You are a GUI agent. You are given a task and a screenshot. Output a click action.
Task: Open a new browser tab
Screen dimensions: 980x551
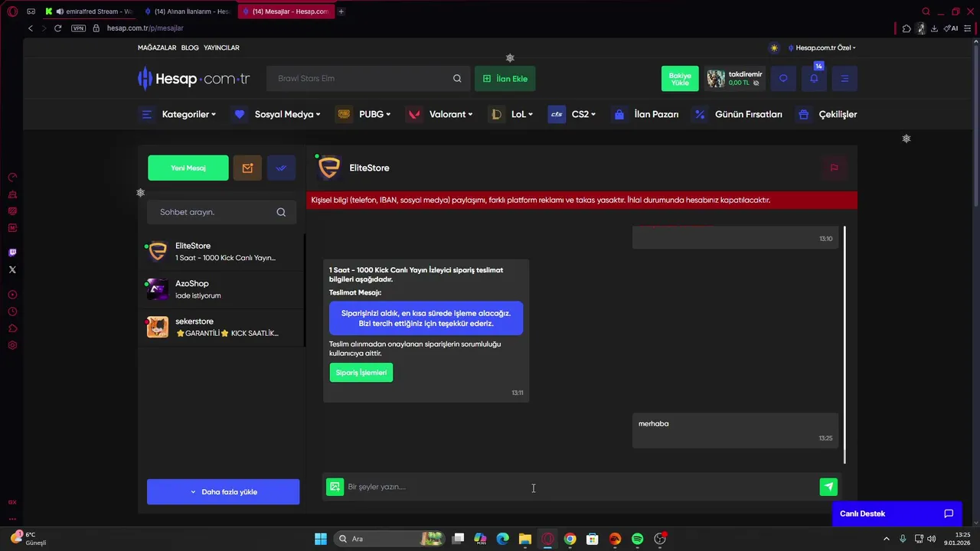point(341,11)
